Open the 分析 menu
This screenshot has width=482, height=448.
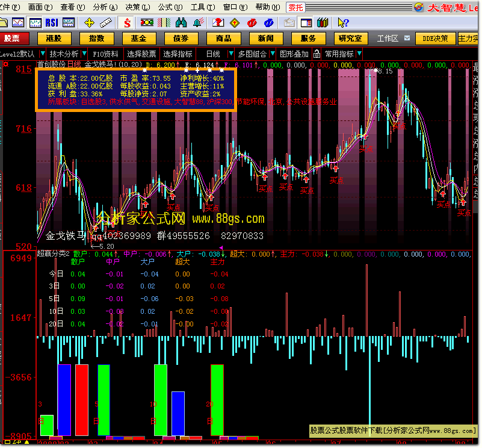pos(105,7)
